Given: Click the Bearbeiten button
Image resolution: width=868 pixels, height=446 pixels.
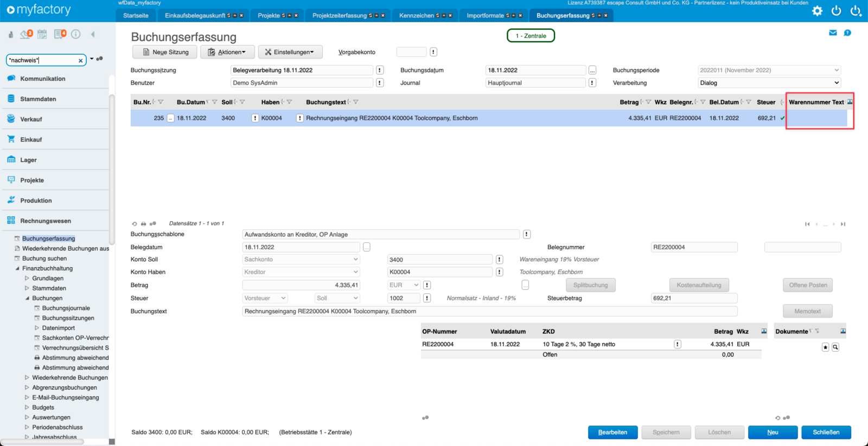Looking at the screenshot, I should (612, 432).
